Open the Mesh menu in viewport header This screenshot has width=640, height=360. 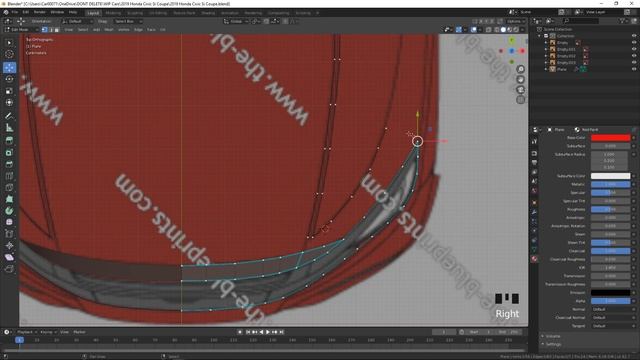click(x=109, y=29)
